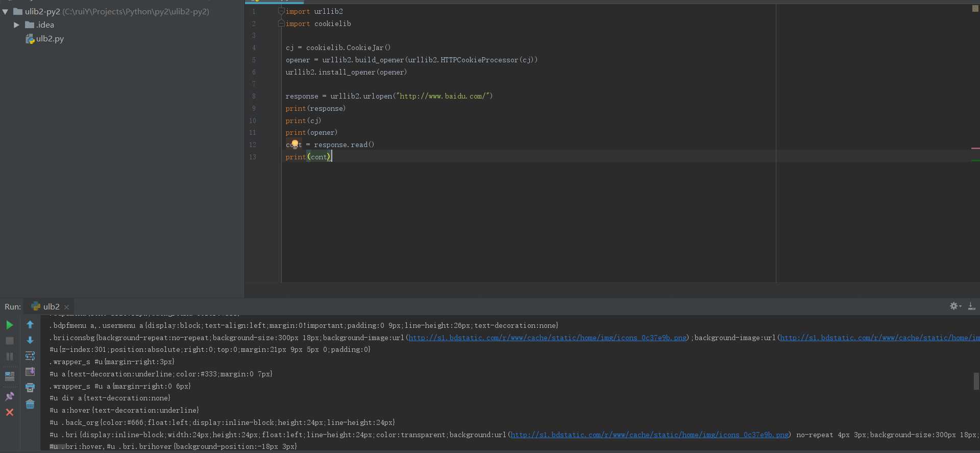Open second bdstatic link in .briiconsbg line
Viewport: 980px width, 453px height.
(x=880, y=338)
